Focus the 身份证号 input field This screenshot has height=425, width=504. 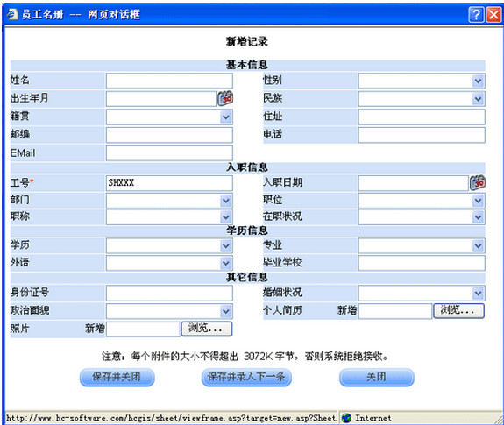[x=169, y=293]
